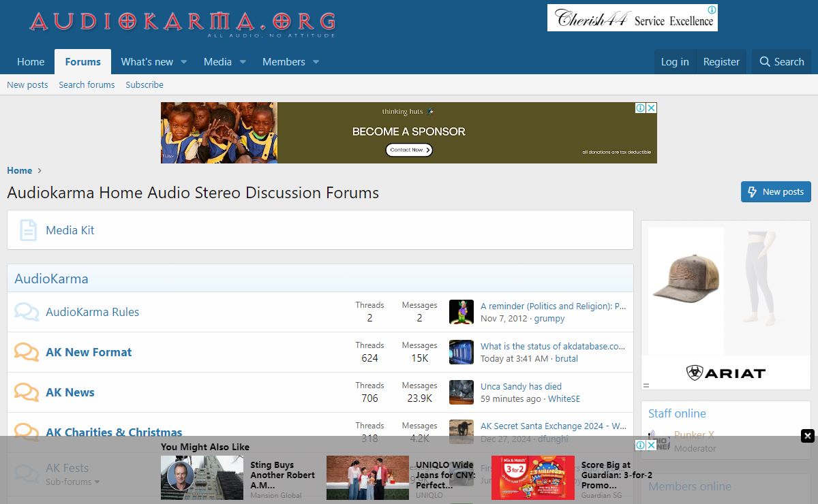Open the Cherish44 Service Excellence ad
The height and width of the screenshot is (504, 818).
pyautogui.click(x=633, y=18)
